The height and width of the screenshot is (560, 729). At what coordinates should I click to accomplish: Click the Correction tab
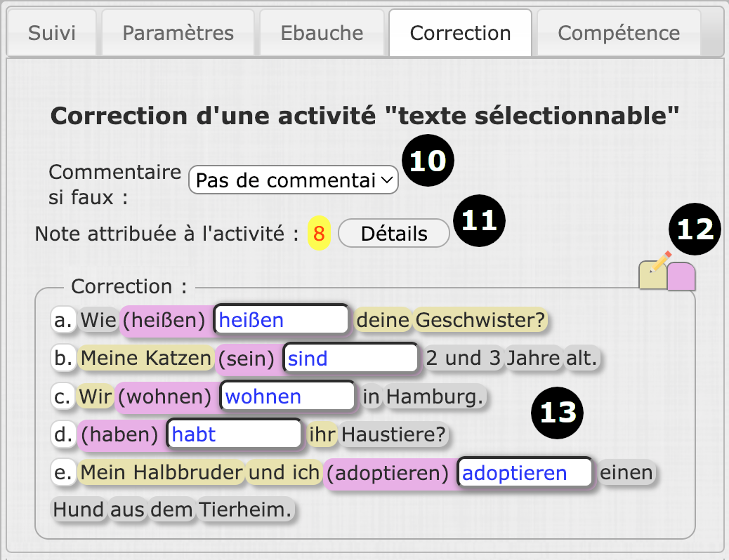click(x=460, y=33)
